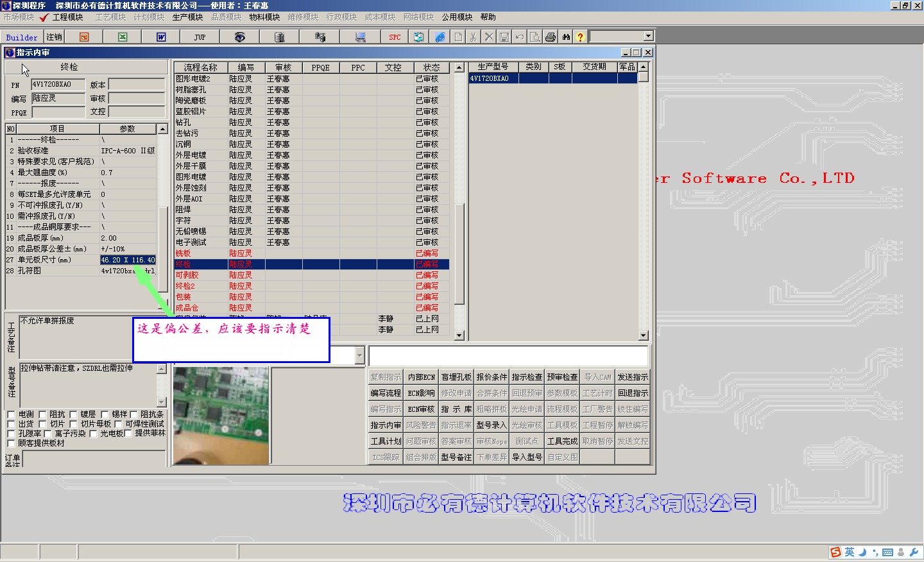Screen dimensions: 924x562
Task: Click the moon icon in the IME bar
Action: (862, 552)
